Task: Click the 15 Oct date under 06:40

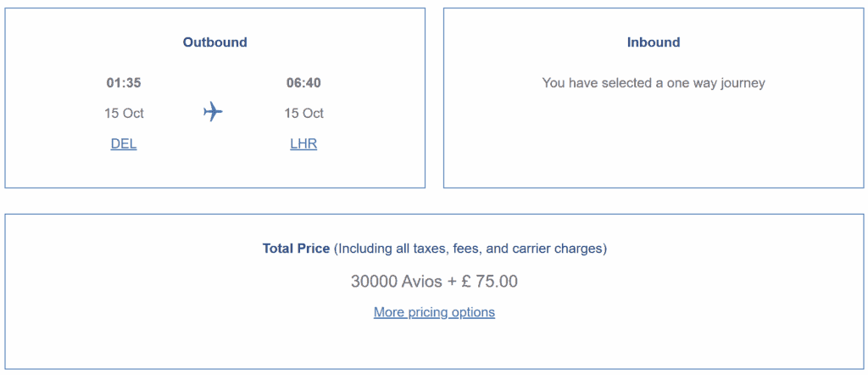Action: (304, 114)
